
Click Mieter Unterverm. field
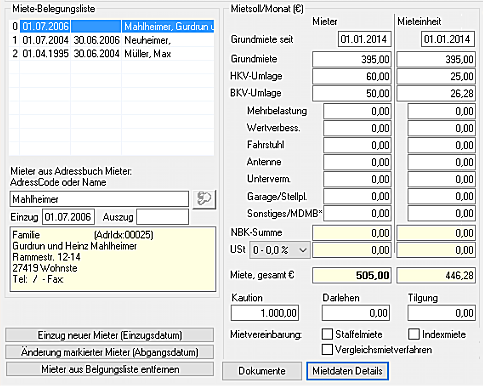tap(357, 179)
